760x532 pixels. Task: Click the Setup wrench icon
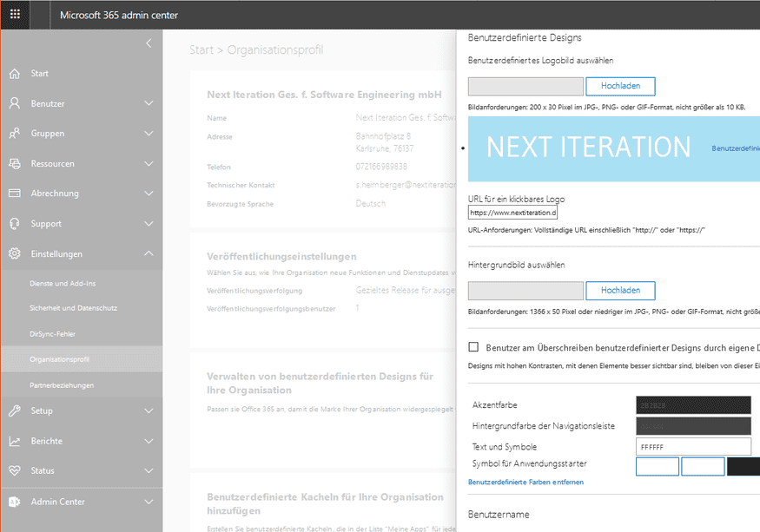click(x=15, y=410)
